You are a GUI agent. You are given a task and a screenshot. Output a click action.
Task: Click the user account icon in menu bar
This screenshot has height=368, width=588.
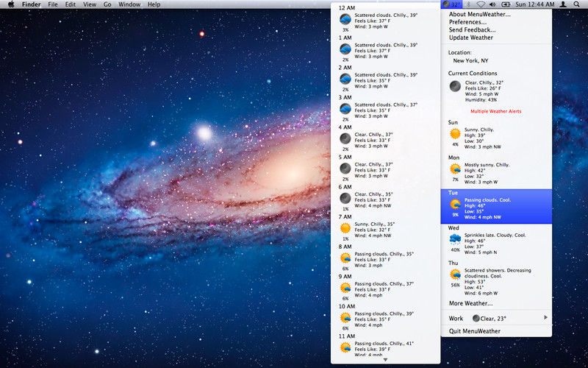[x=563, y=4]
